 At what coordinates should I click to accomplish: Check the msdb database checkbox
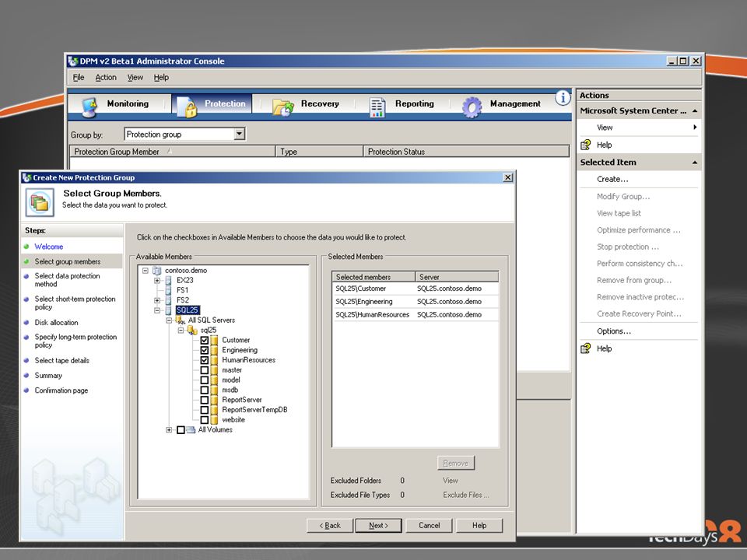click(205, 390)
